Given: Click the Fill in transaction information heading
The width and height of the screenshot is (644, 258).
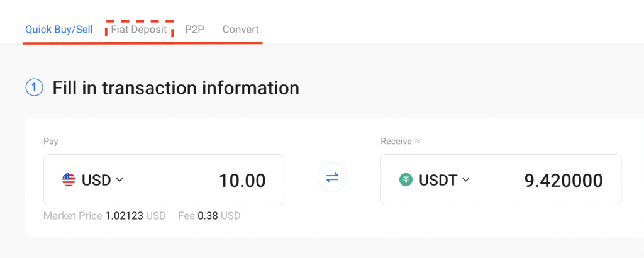Looking at the screenshot, I should click(175, 88).
